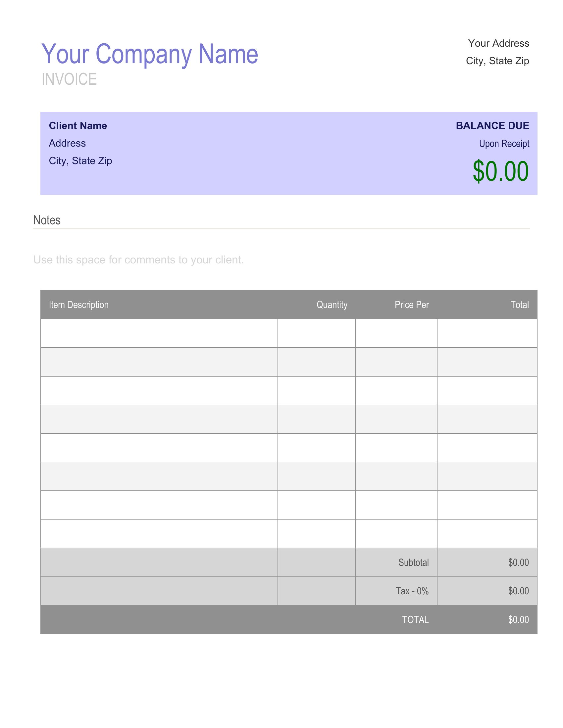Click the Upon Receipt due text

(504, 144)
